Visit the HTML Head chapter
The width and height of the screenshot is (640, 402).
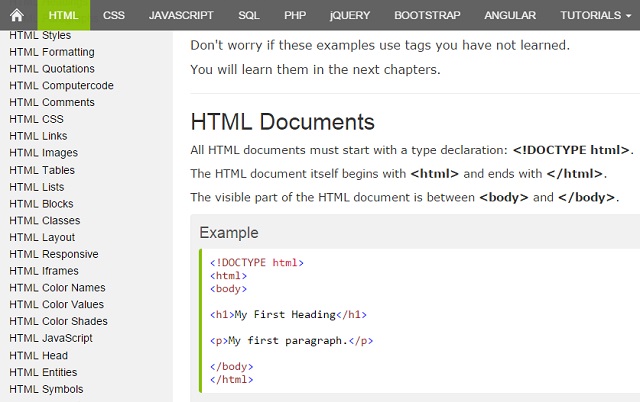[x=38, y=355]
